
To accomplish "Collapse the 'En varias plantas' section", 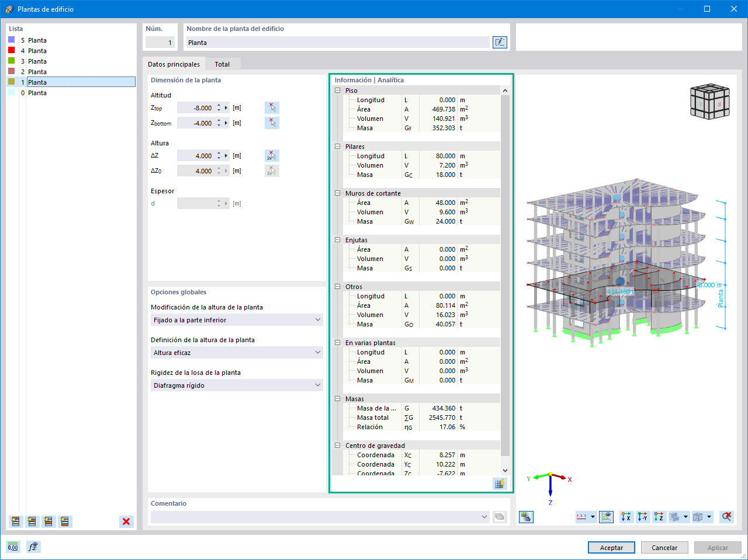I will pyautogui.click(x=337, y=343).
